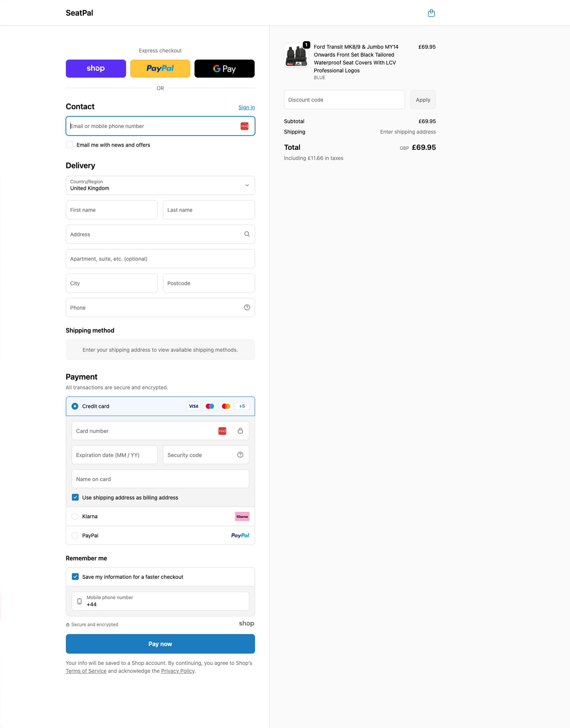Check Email me with news and offers
The height and width of the screenshot is (728, 570).
[x=69, y=145]
